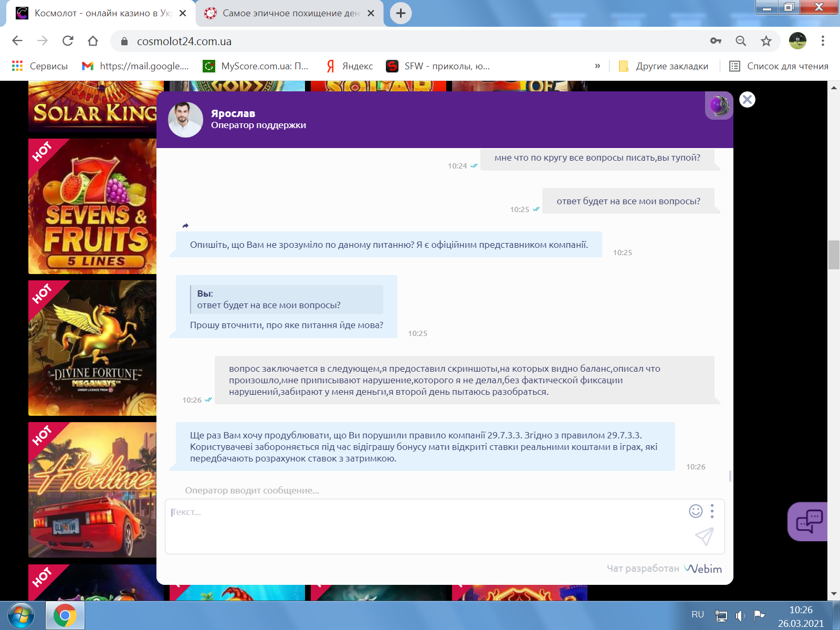
Task: Open the Chrome profile avatar
Action: [797, 41]
